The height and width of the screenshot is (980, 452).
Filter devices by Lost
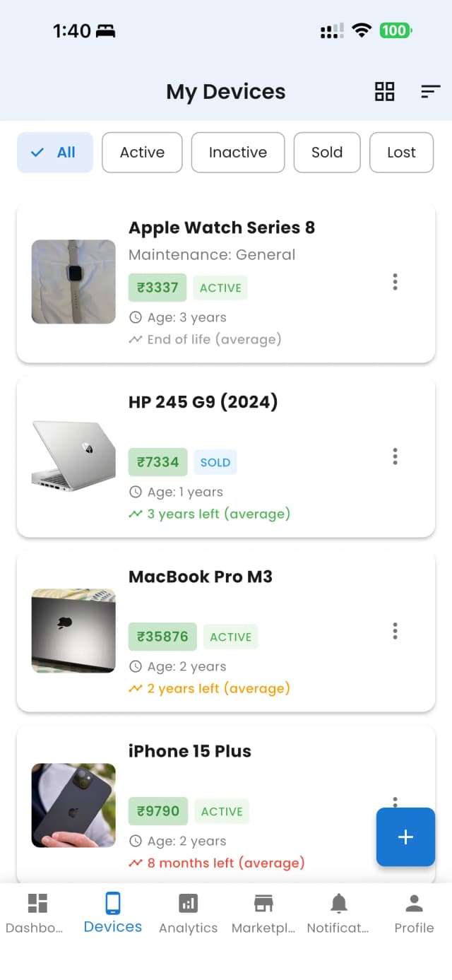tap(401, 153)
